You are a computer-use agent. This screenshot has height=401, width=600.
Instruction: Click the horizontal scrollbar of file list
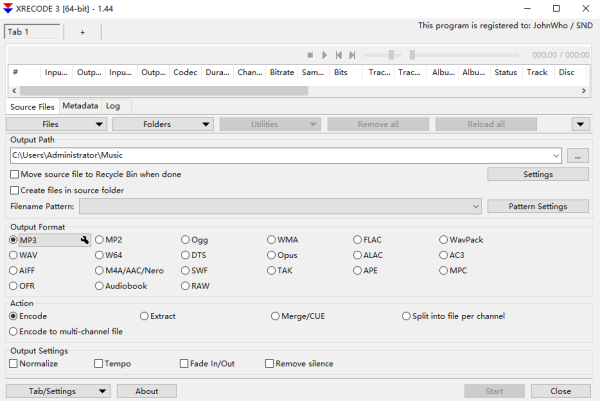[164, 91]
